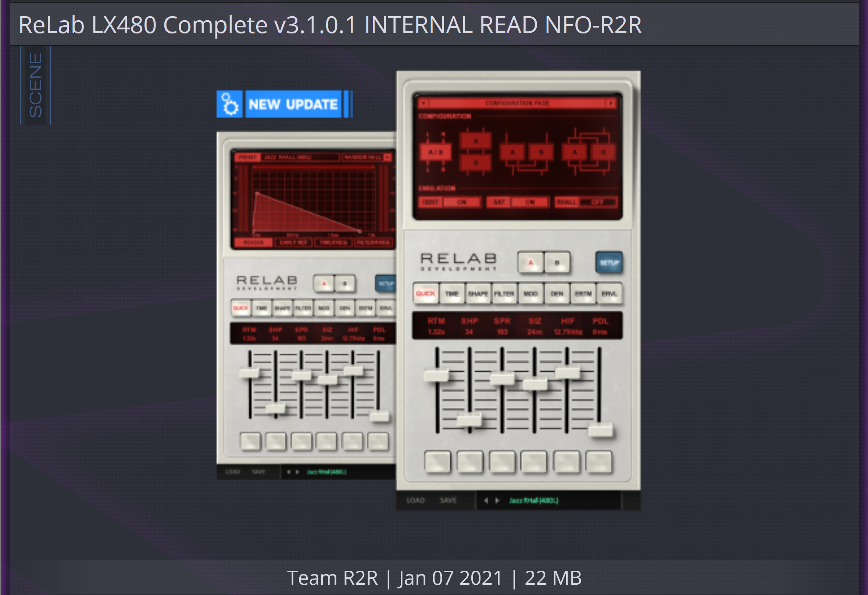The width and height of the screenshot is (868, 595).
Task: Click the vertical SCENE category tag
Action: tap(36, 85)
